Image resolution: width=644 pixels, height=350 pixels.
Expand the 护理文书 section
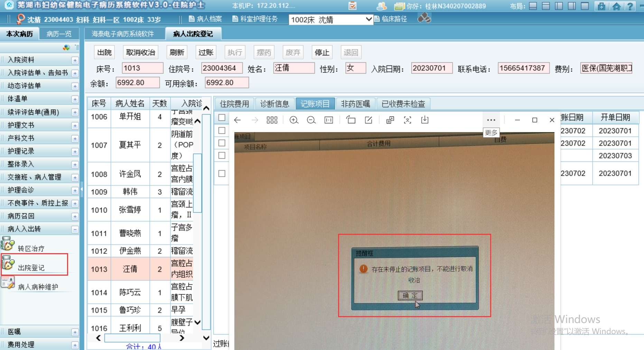tap(75, 126)
